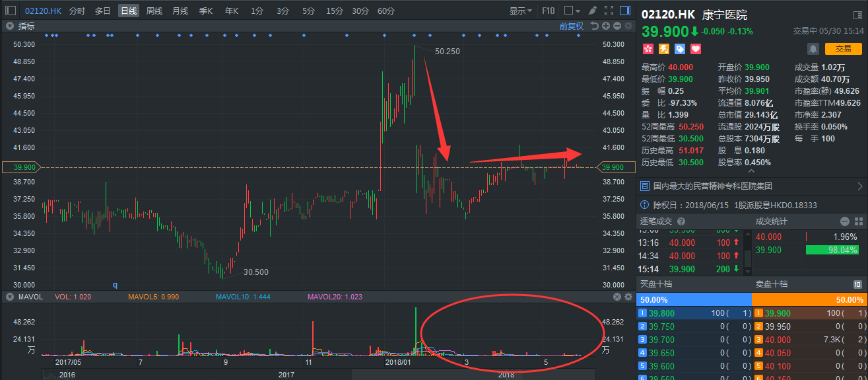Viewport: 868px width, 380px height.
Task: Open the 显示 dropdown menu
Action: (x=521, y=11)
